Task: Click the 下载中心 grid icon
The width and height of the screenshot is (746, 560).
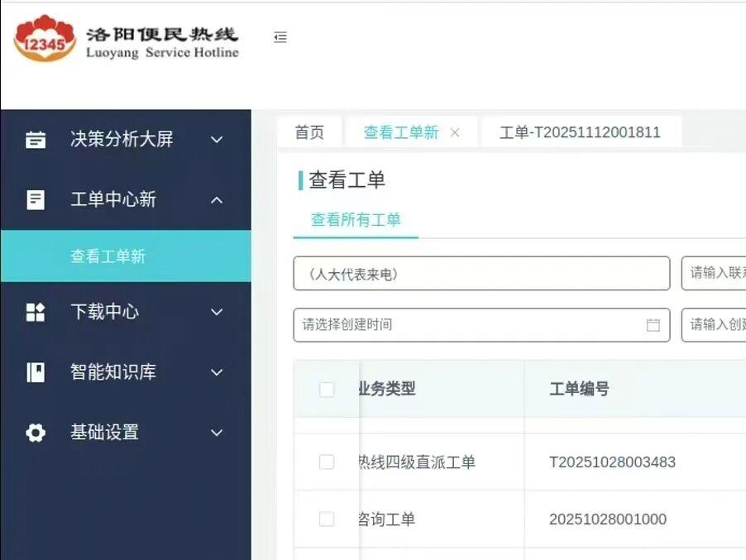Action: pyautogui.click(x=36, y=312)
